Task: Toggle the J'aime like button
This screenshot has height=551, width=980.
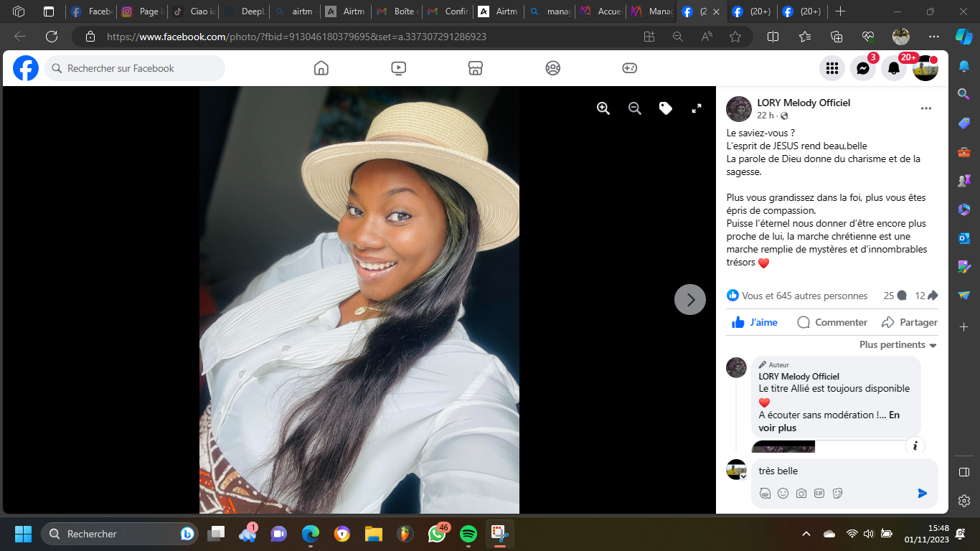Action: point(755,322)
